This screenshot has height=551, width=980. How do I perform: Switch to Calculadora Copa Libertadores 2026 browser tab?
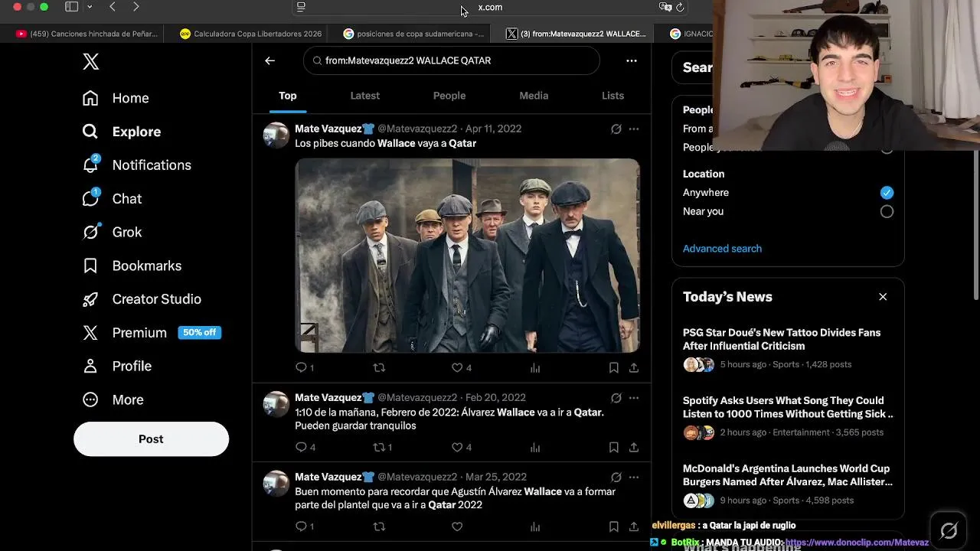pos(250,34)
